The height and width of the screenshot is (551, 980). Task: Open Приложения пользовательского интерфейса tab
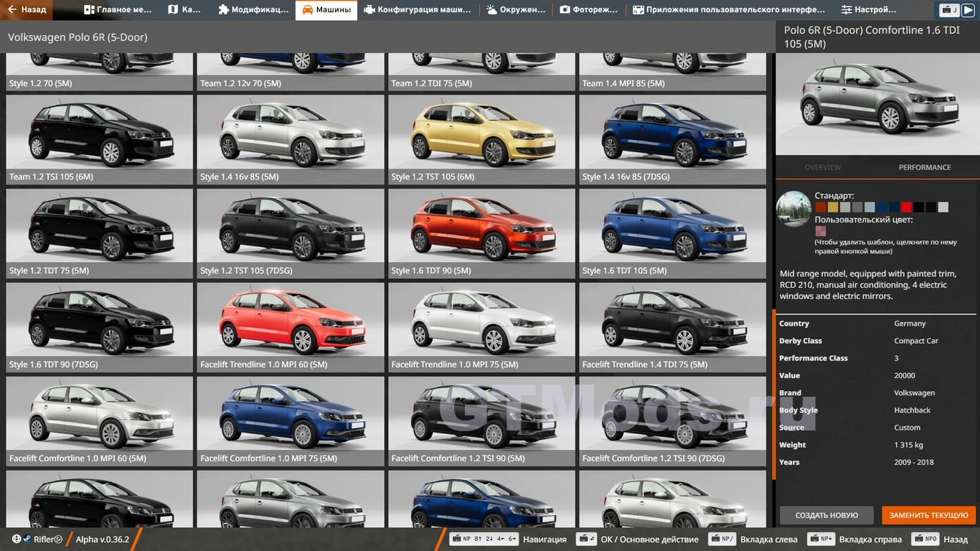[728, 10]
